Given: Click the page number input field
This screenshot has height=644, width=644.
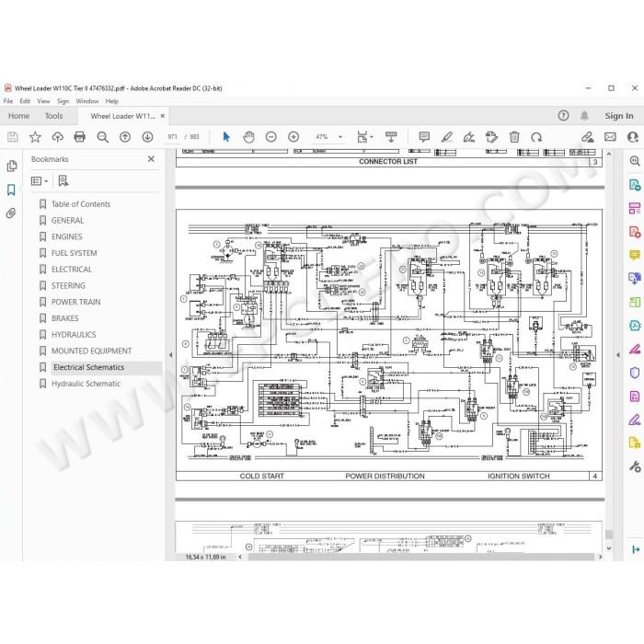Looking at the screenshot, I should [173, 137].
